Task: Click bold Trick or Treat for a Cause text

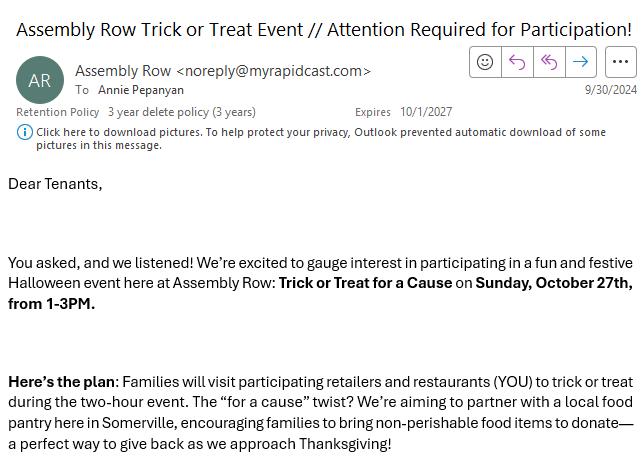Action: point(365,283)
